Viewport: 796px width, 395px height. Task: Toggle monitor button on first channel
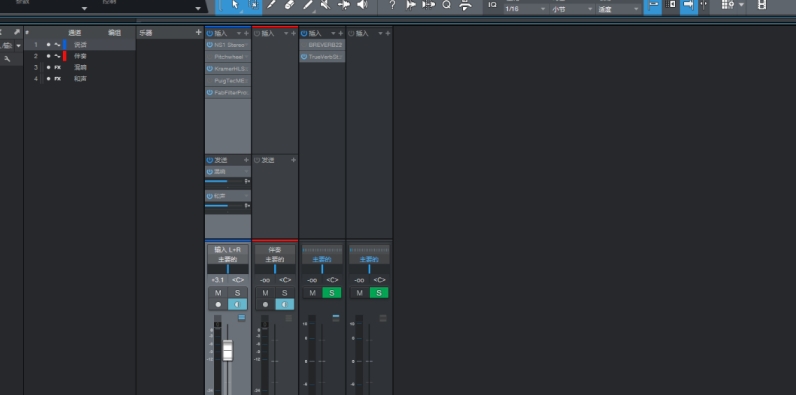(x=237, y=304)
